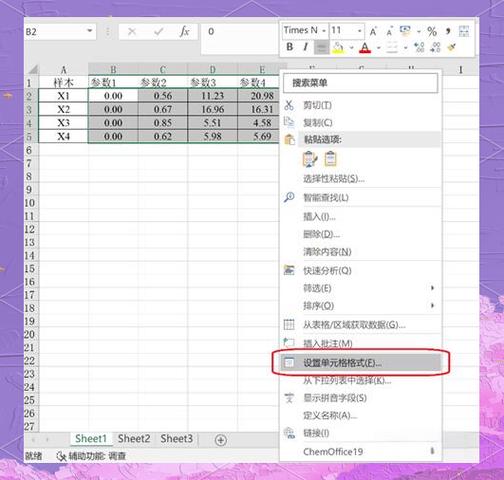The image size is (504, 480).
Task: Click the Format Cells icon
Action: [289, 362]
